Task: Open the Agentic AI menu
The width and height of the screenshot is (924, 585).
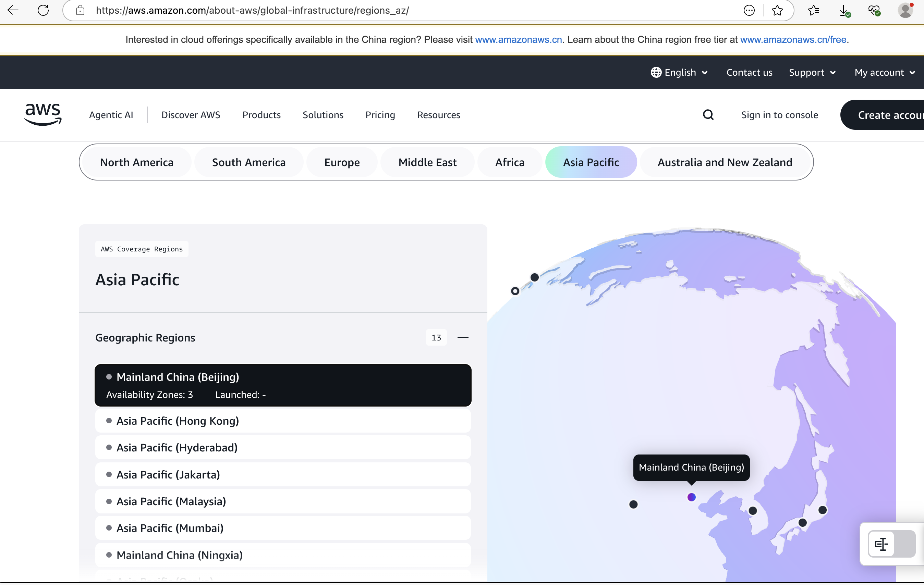Action: click(111, 115)
